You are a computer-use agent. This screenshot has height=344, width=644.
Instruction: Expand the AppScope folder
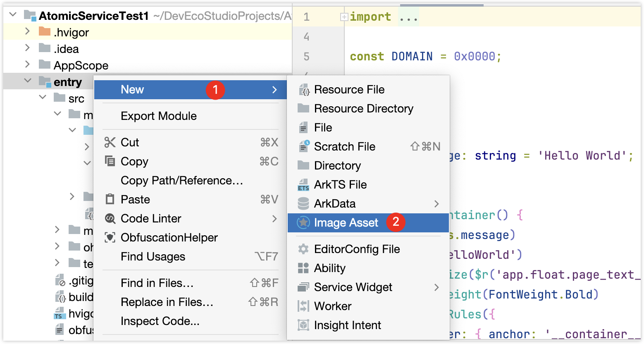(27, 64)
